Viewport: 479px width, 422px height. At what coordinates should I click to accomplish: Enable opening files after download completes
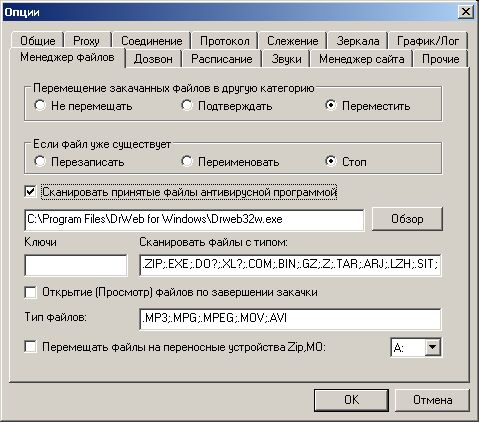pos(31,292)
